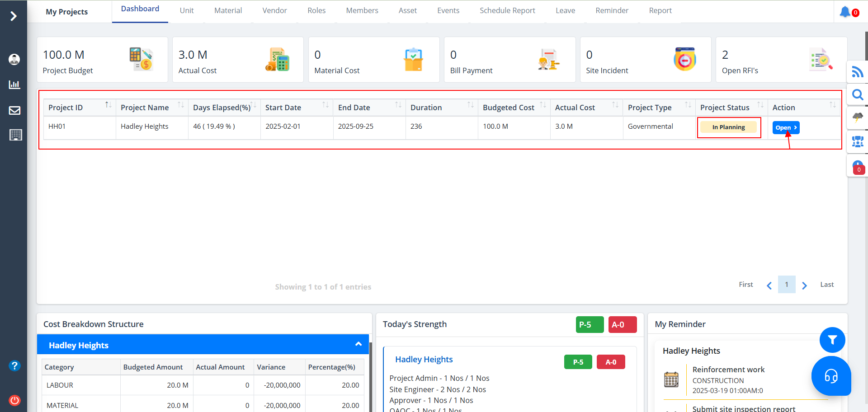This screenshot has width=868, height=412.
Task: Open the Hadley Heights project
Action: point(786,128)
